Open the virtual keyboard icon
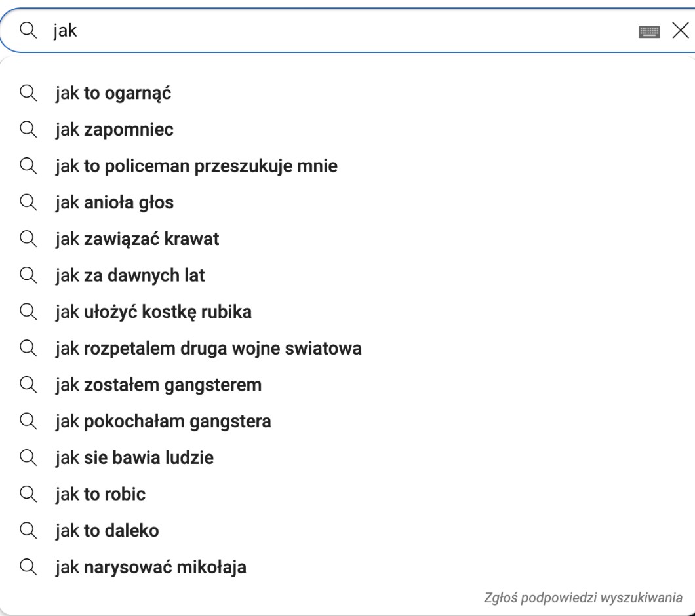Screen dimensions: 695x616 649,31
